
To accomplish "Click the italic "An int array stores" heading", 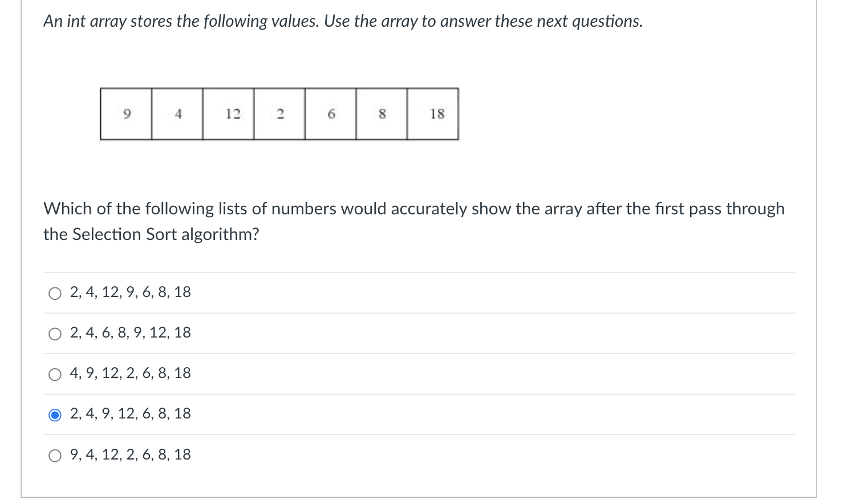I will pos(343,22).
